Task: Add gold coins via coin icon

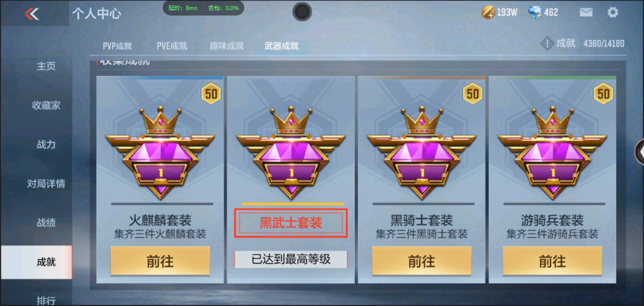Action: click(488, 12)
